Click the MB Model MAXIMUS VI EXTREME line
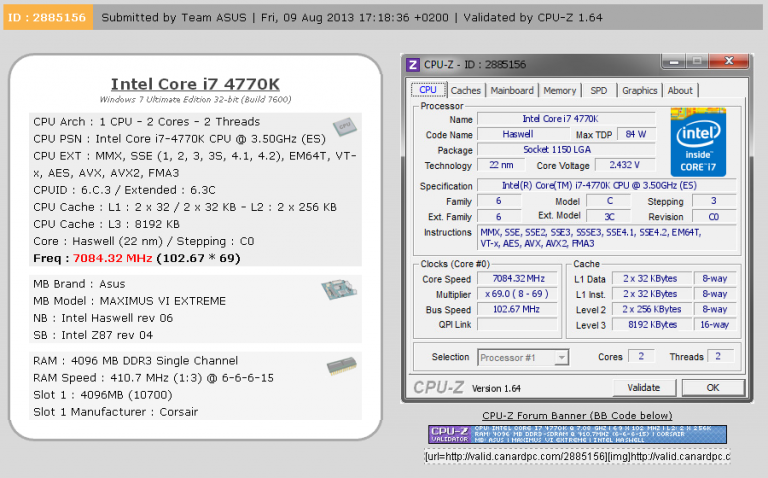768x478 pixels. click(129, 301)
